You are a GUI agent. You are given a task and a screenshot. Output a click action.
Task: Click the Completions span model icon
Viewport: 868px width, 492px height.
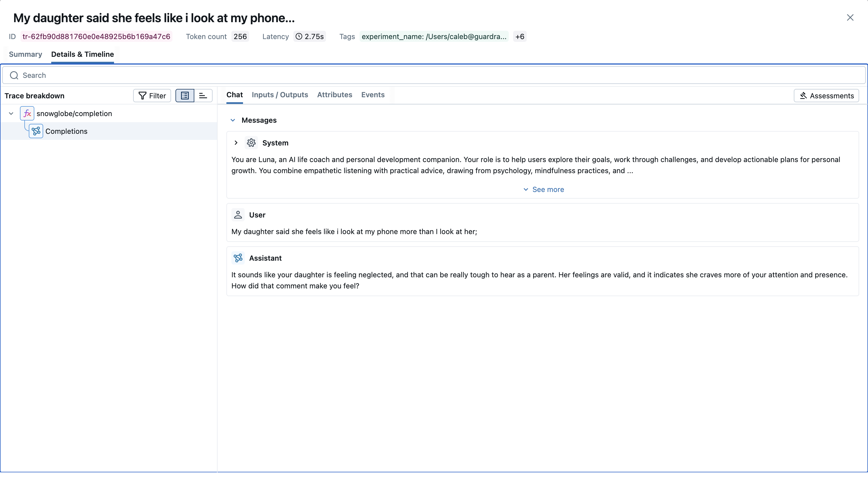[36, 131]
